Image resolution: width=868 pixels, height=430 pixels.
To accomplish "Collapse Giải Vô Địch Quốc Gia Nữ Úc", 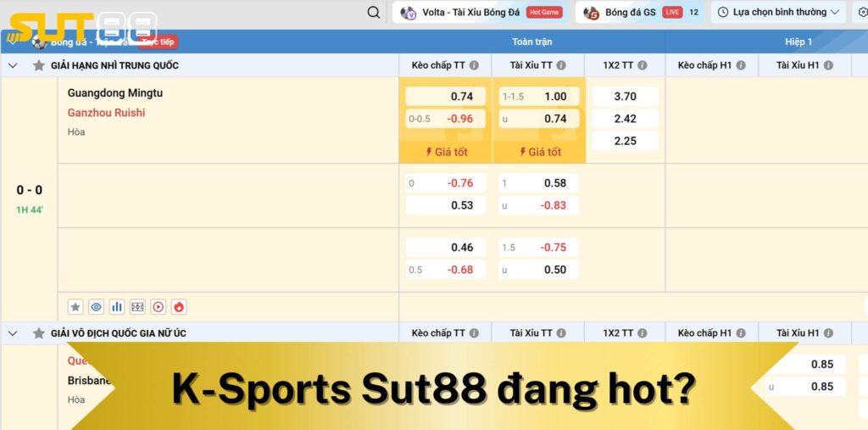I will pyautogui.click(x=13, y=333).
